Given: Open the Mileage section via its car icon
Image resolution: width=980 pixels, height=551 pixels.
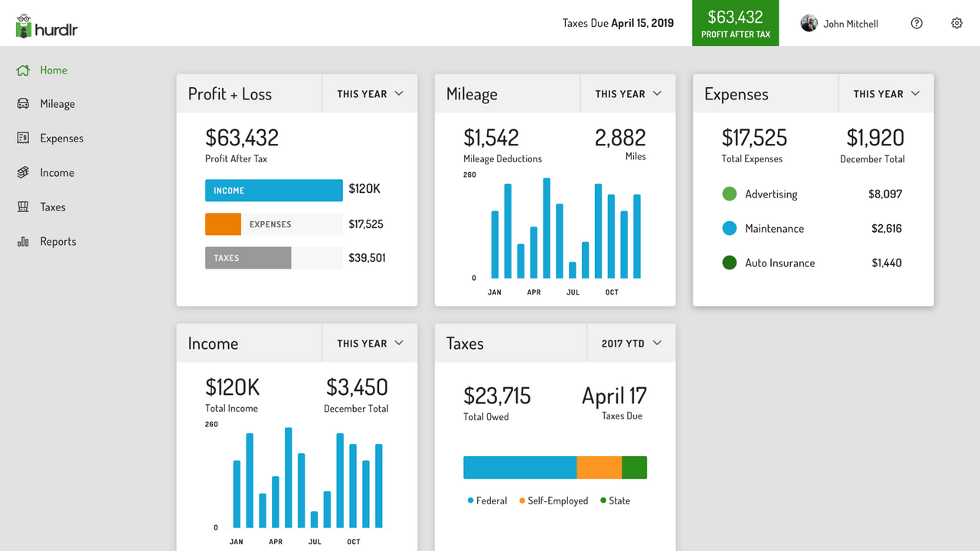Looking at the screenshot, I should click(22, 103).
